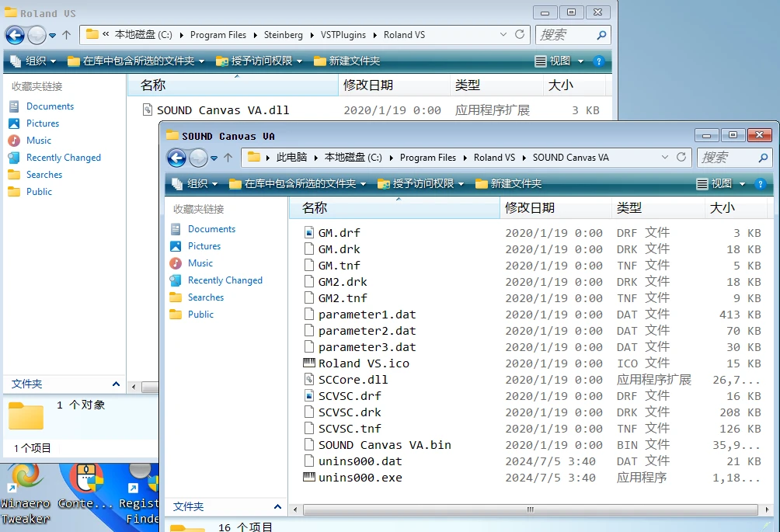Open 视图 dropdown in Roland VS window

coord(559,61)
